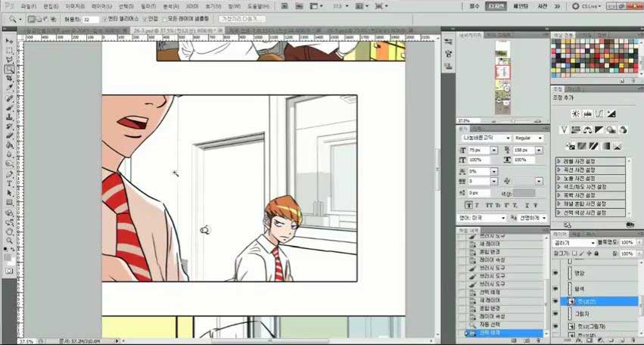The height and width of the screenshot is (345, 644).
Task: Click the Curves adjustment icon
Action: (x=600, y=113)
